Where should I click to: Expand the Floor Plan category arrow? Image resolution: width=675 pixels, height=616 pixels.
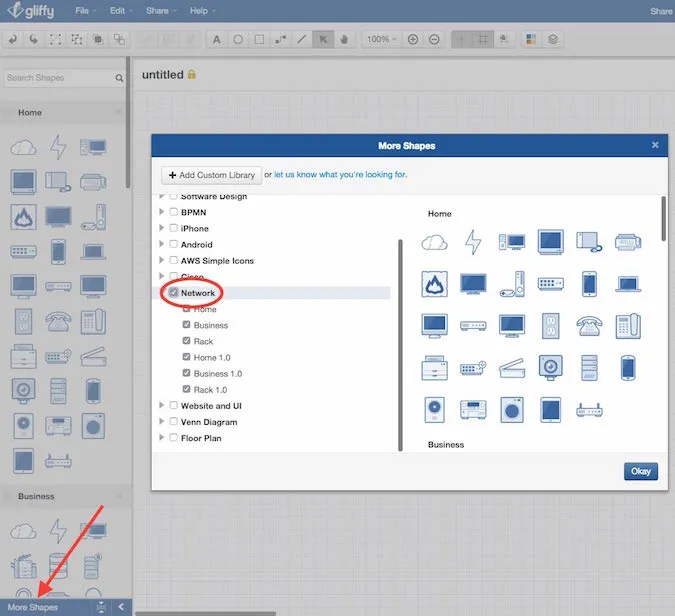pyautogui.click(x=161, y=437)
